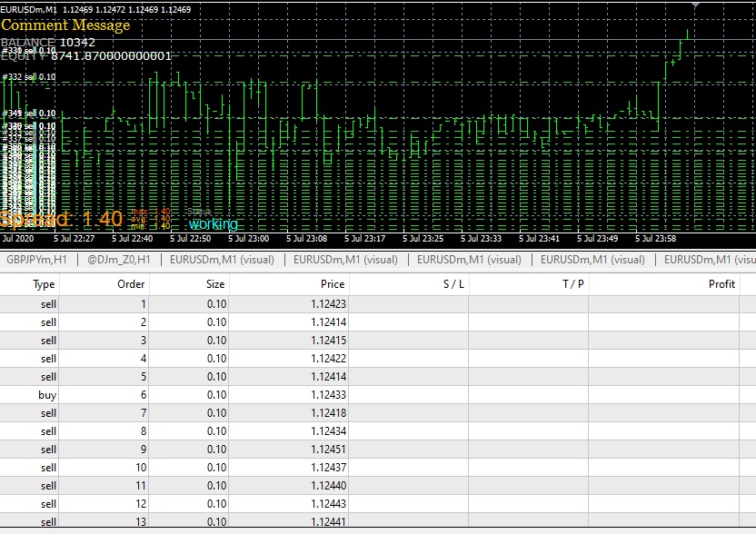Sort orders by the Type column header

29,284
